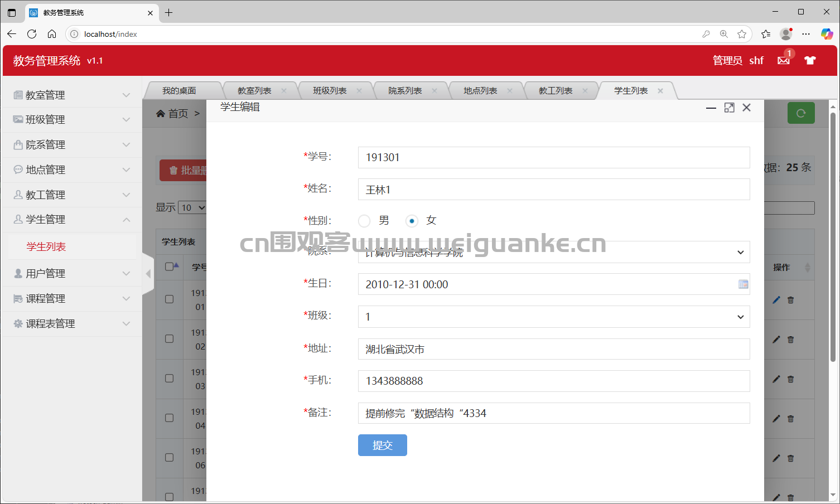
Task: Click delete trash in the 19101 row
Action: [x=790, y=300]
